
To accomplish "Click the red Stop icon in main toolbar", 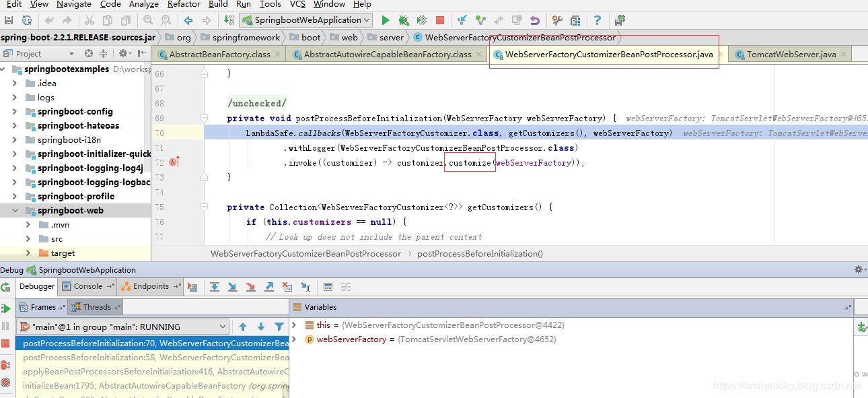I will tap(439, 20).
